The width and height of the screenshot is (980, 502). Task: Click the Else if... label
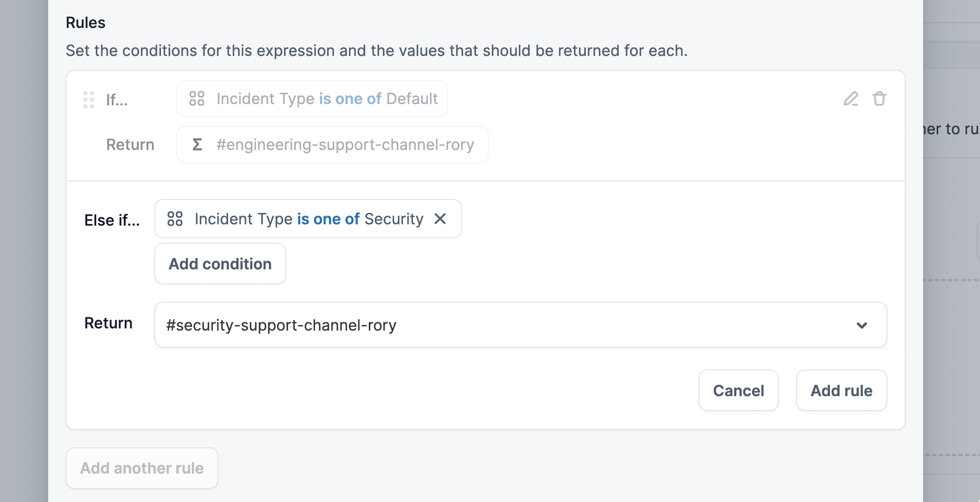[112, 220]
